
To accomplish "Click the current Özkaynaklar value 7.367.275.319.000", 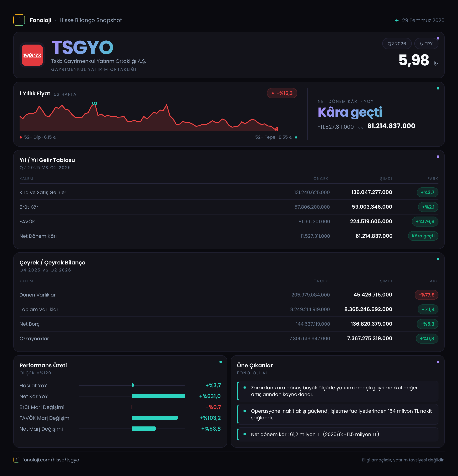I will tap(370, 339).
